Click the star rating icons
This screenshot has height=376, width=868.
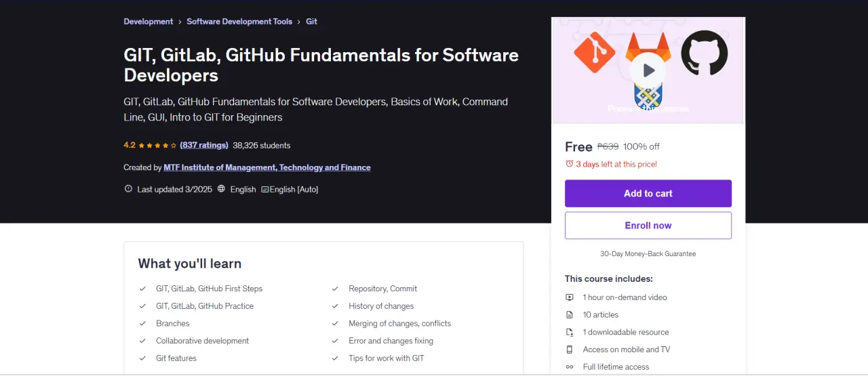click(159, 145)
